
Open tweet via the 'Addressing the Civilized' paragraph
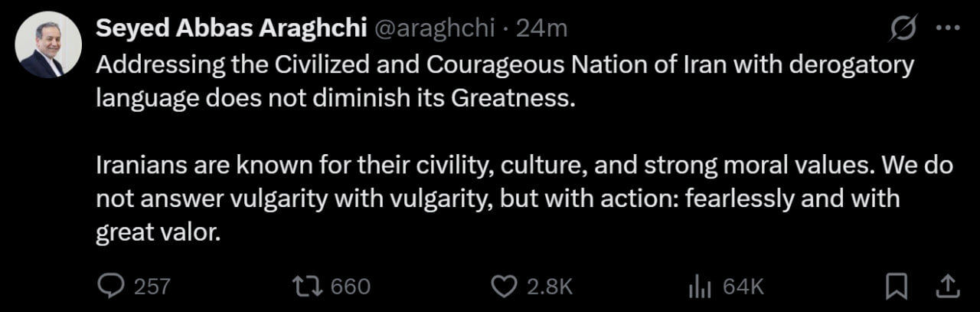505,82
